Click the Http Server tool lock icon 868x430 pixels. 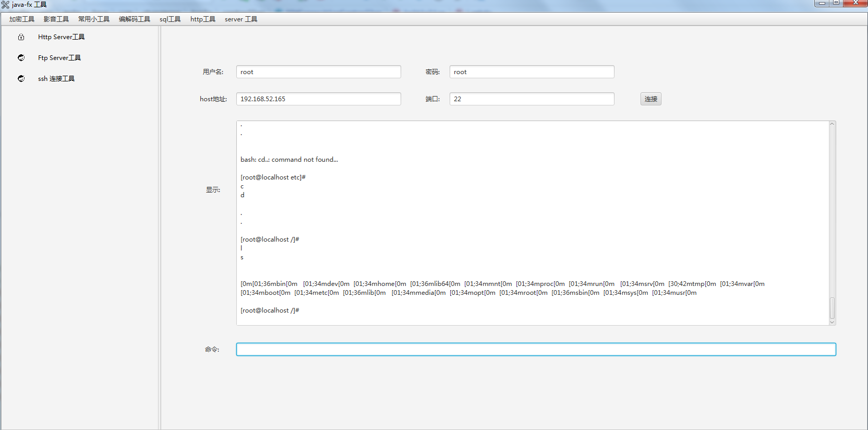point(21,37)
